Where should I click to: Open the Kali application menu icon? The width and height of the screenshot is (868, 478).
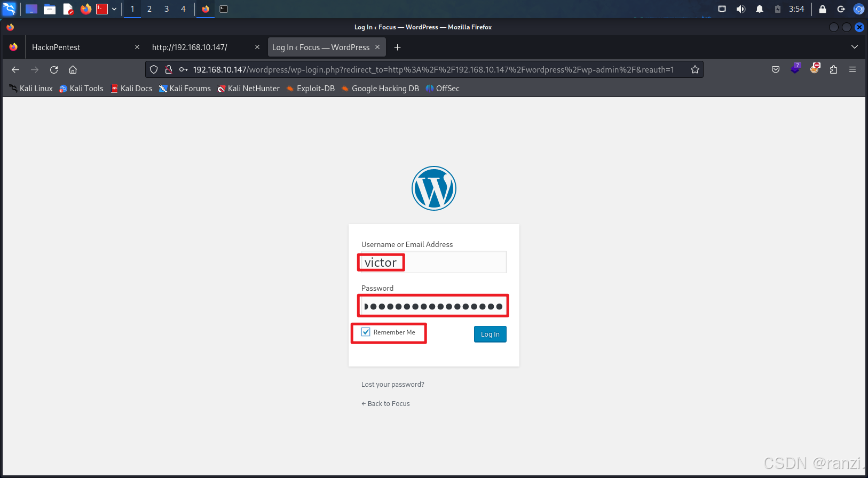(10, 9)
